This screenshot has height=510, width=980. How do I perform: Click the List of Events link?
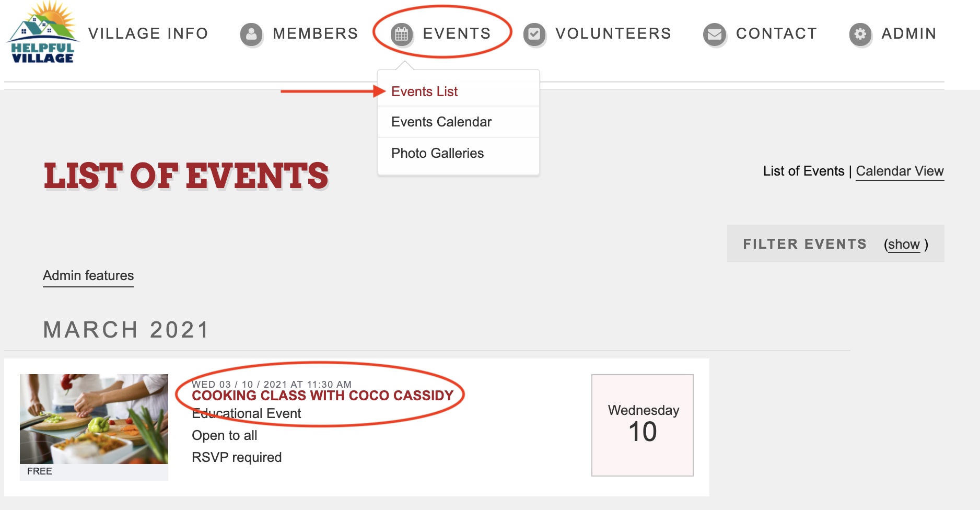803,171
